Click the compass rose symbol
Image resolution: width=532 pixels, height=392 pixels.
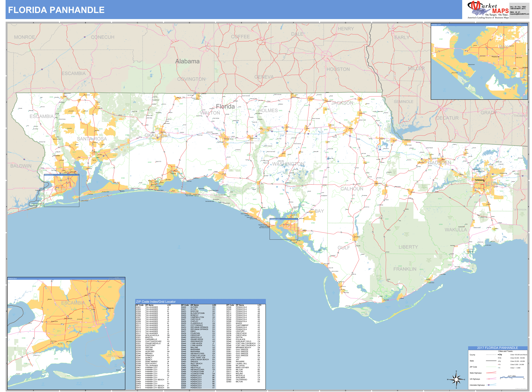point(456,379)
